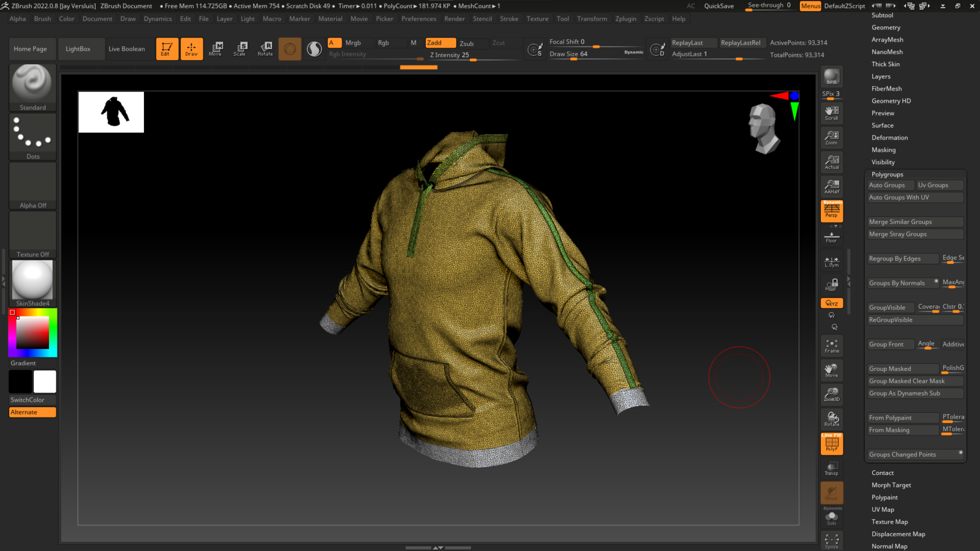
Task: Select the Zoom3D tool on the right shelf
Action: pos(831,394)
